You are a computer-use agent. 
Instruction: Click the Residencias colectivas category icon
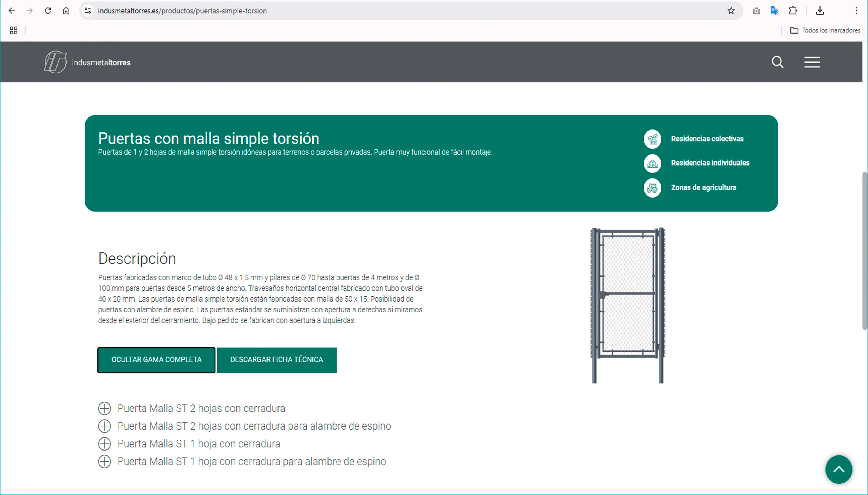[x=652, y=139]
